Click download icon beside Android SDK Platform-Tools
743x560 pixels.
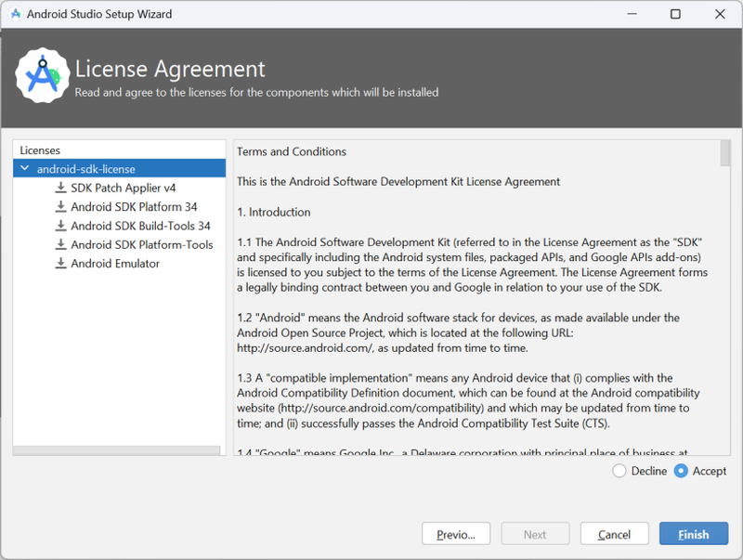[x=60, y=244]
